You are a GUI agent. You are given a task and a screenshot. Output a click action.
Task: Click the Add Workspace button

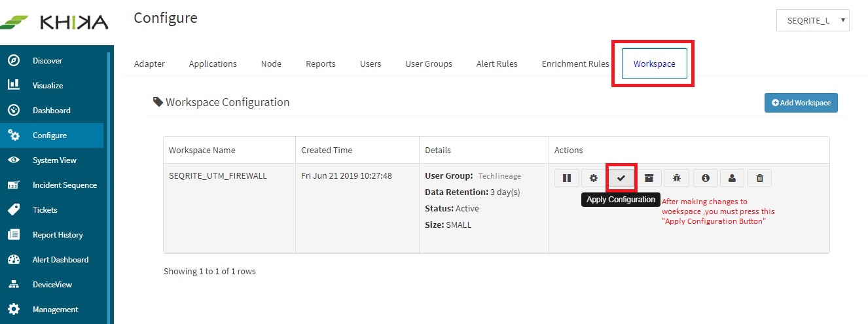pos(801,103)
